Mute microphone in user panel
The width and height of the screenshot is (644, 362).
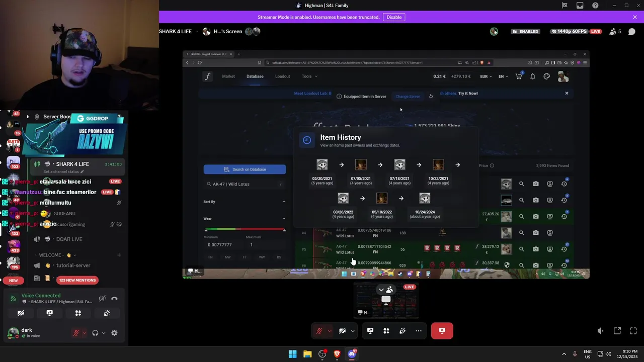pyautogui.click(x=76, y=333)
